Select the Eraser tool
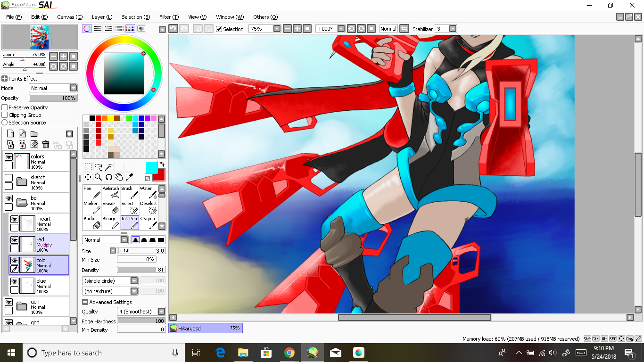The width and height of the screenshot is (644, 362). coord(111,207)
